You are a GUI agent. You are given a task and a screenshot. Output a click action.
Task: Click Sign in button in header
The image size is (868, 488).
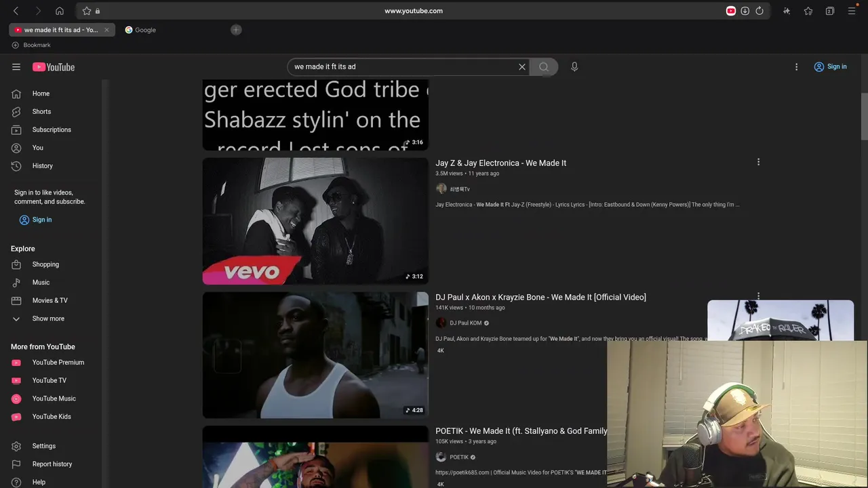coord(831,67)
